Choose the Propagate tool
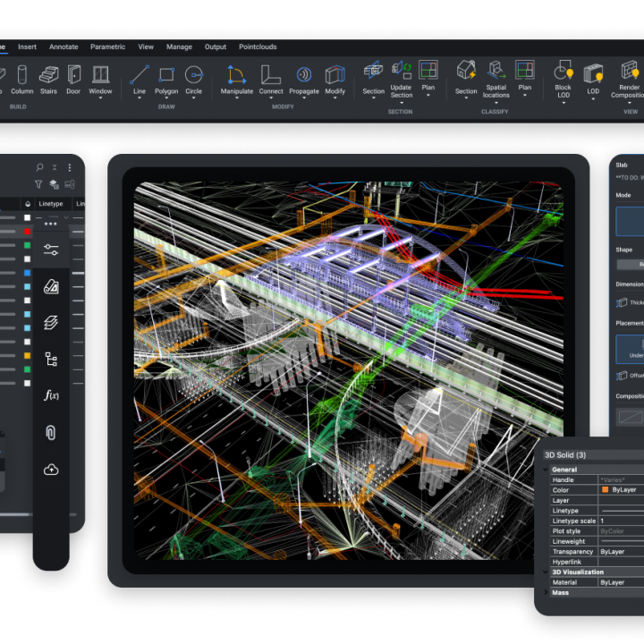This screenshot has height=644, width=644. tap(304, 75)
